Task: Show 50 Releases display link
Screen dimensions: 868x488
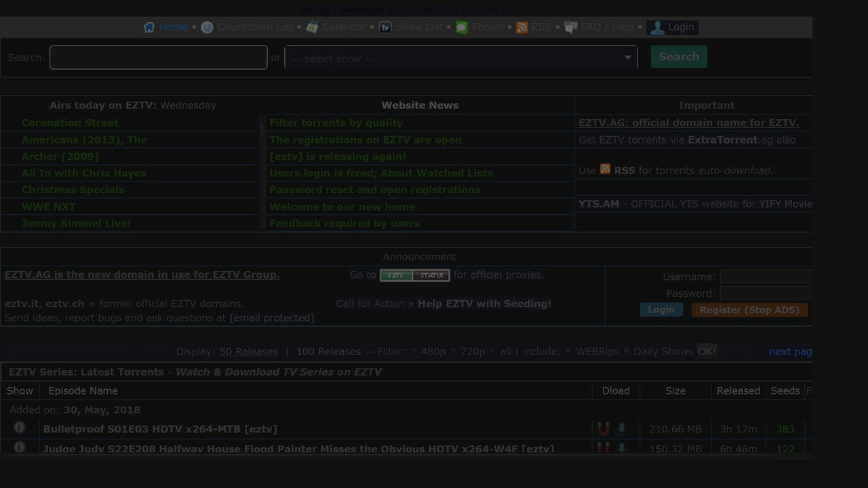Action: (248, 351)
